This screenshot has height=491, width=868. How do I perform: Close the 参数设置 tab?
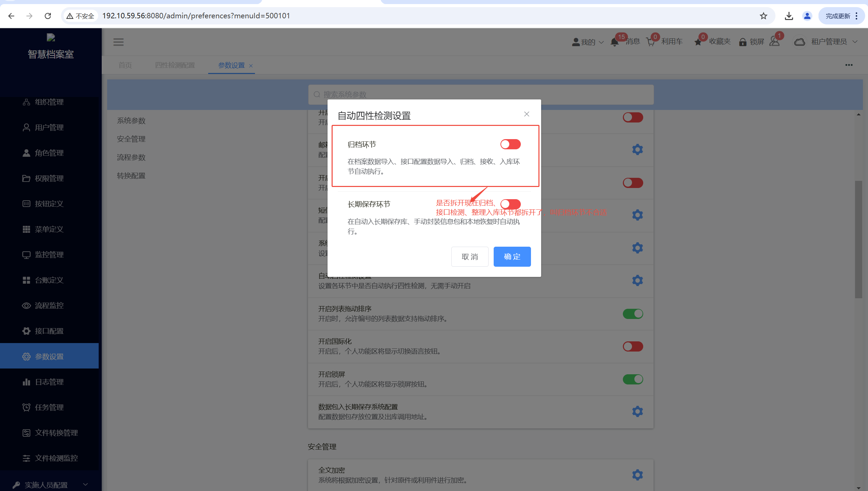click(x=251, y=66)
